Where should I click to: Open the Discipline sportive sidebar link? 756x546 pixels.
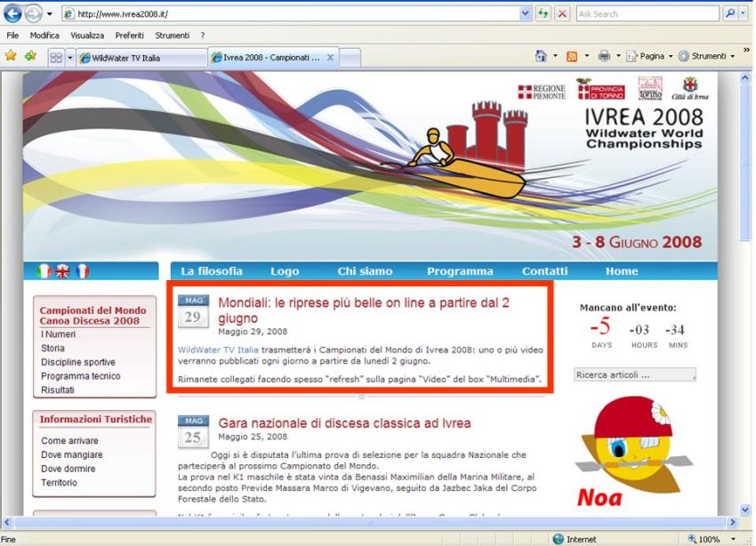[78, 362]
